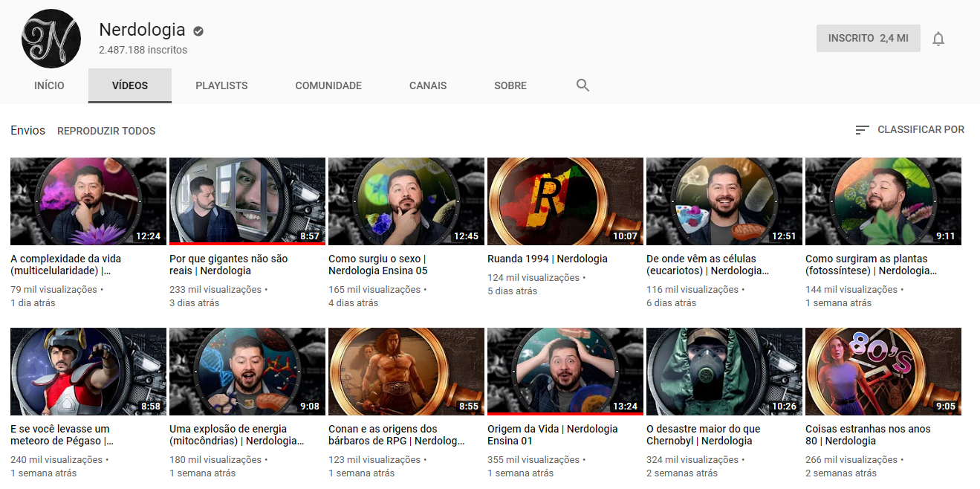Click the 'Envios' section label
This screenshot has height=489, width=980.
27,130
